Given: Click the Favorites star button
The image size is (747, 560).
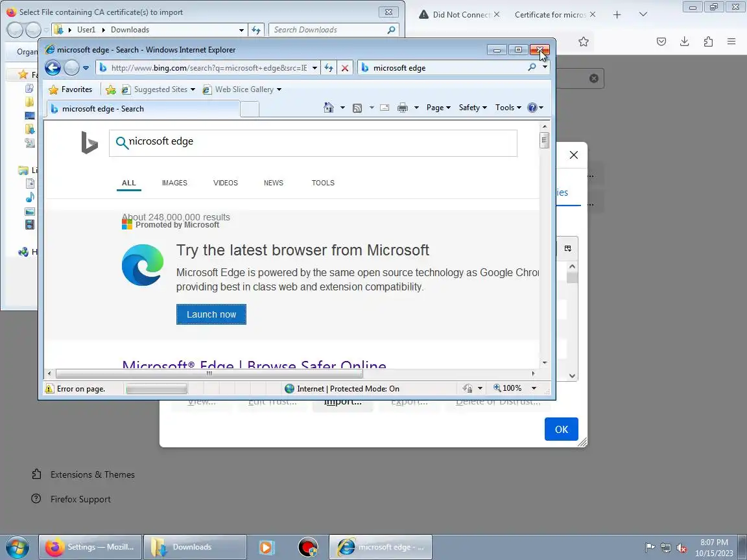Looking at the screenshot, I should (x=71, y=89).
